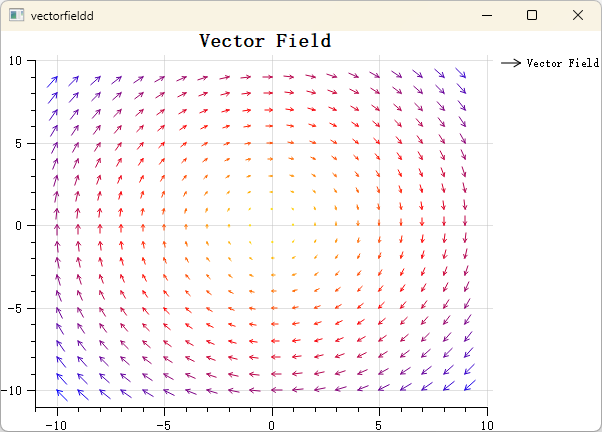Click the blue arrow at bottom-left plot corner
The image size is (602, 432).
62,396
